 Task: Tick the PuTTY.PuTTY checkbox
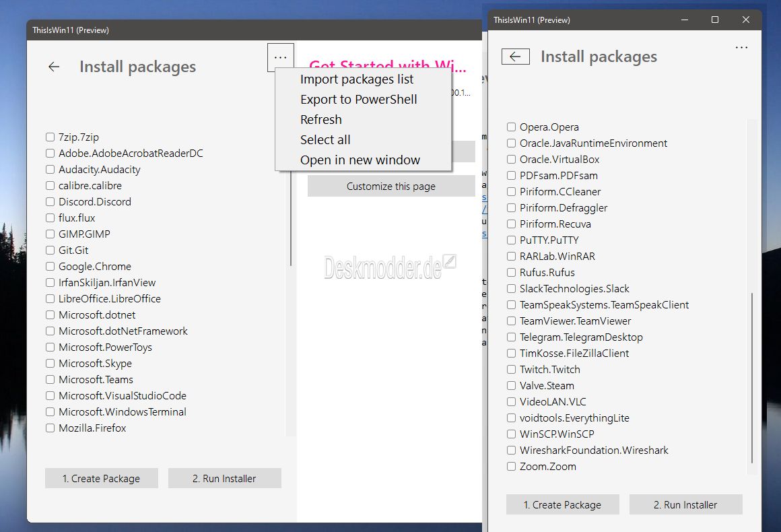click(511, 240)
